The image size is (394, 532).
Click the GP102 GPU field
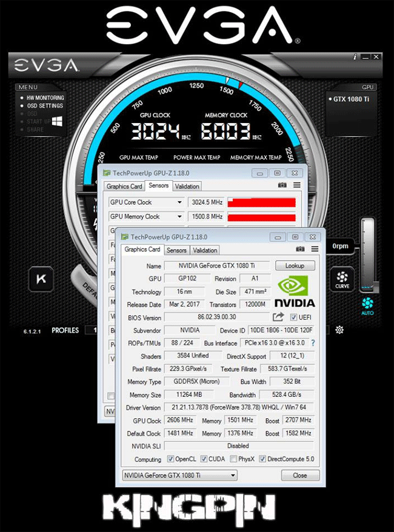coord(187,279)
